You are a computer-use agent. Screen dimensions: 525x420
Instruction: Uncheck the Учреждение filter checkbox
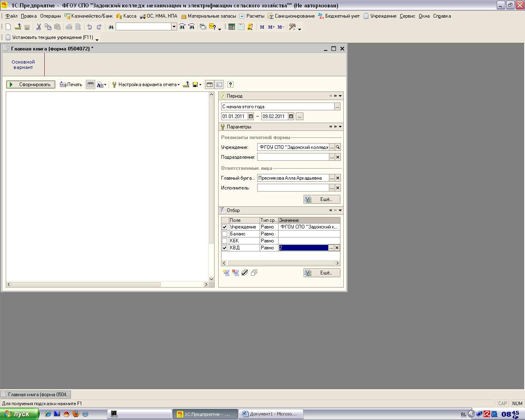point(224,227)
